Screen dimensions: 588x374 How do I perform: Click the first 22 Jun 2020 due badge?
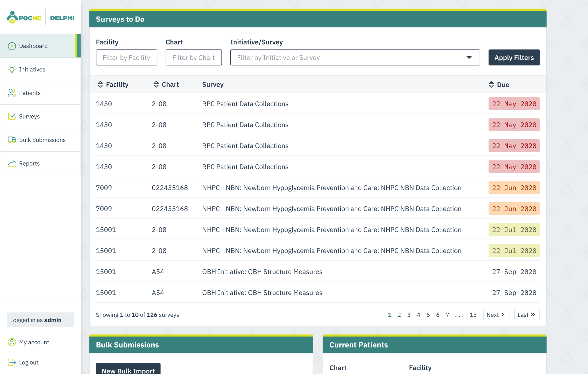514,188
